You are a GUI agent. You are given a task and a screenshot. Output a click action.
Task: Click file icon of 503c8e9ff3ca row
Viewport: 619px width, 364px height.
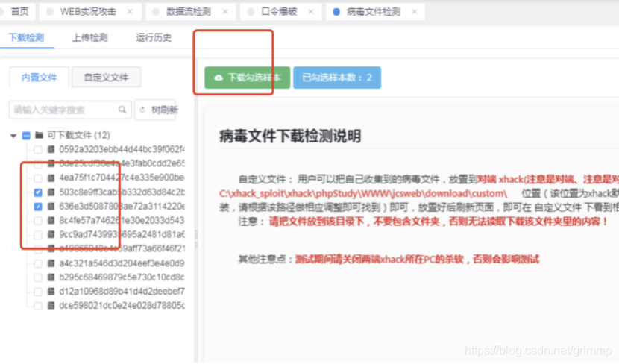click(x=51, y=192)
